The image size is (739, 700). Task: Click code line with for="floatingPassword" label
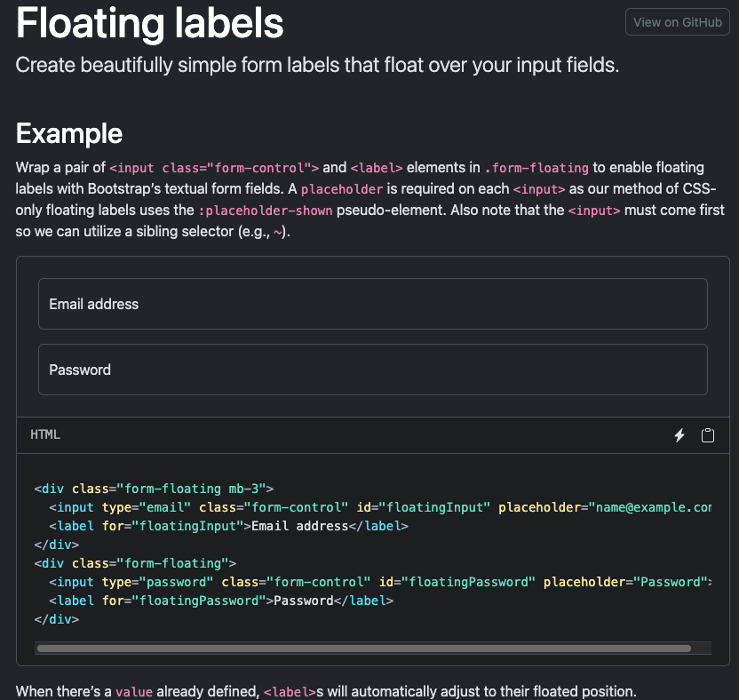click(221, 601)
